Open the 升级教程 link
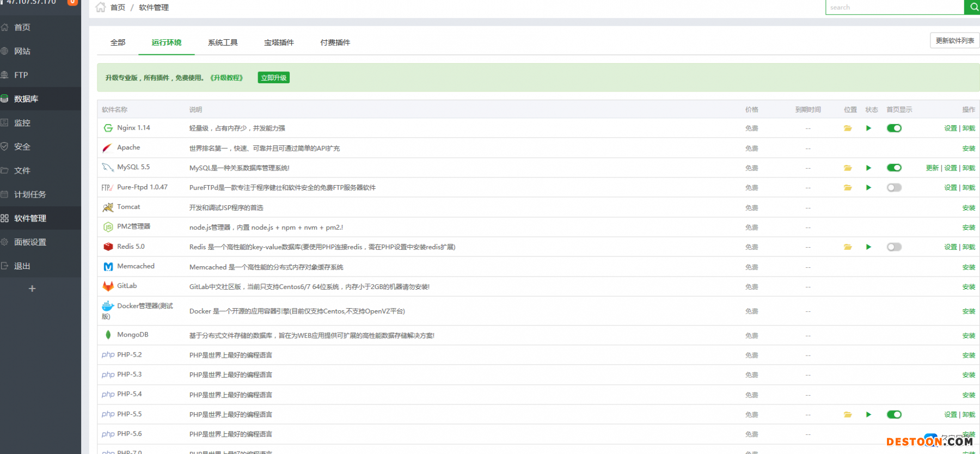Viewport: 980px width, 454px height. tap(226, 78)
